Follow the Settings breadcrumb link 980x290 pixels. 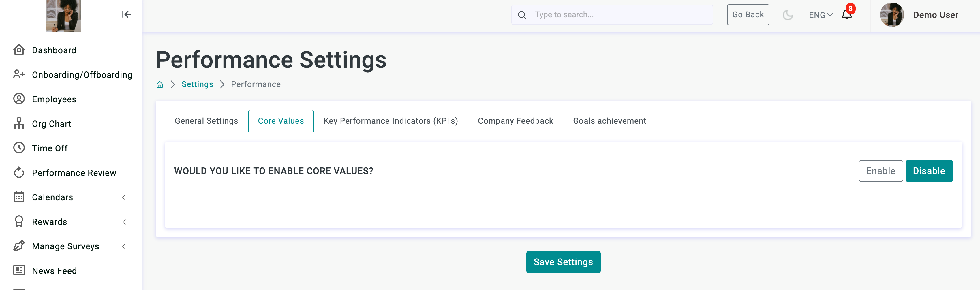197,84
